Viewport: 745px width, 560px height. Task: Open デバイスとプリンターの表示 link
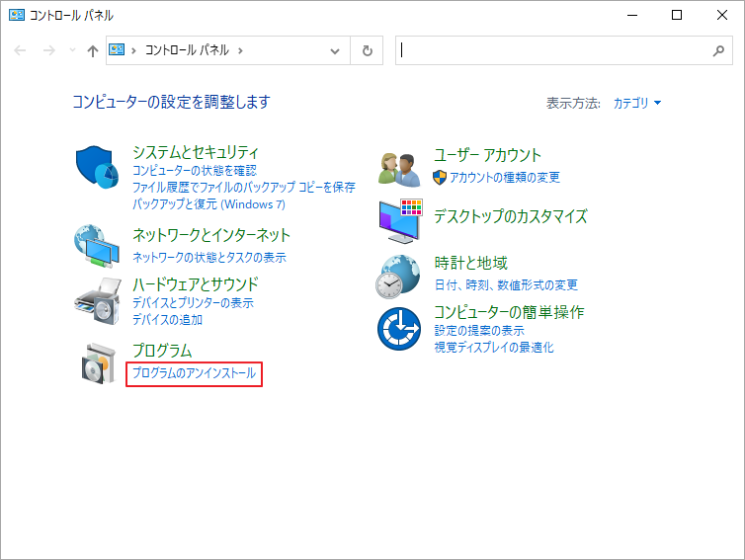pyautogui.click(x=193, y=303)
